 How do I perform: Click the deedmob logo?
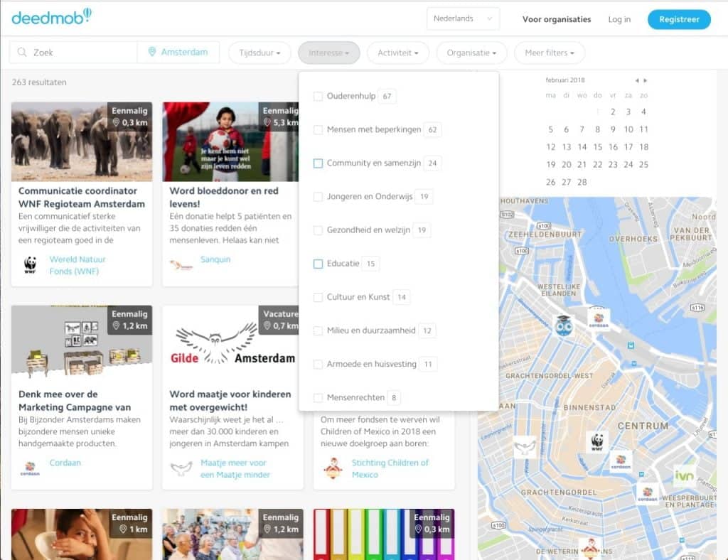pyautogui.click(x=51, y=17)
